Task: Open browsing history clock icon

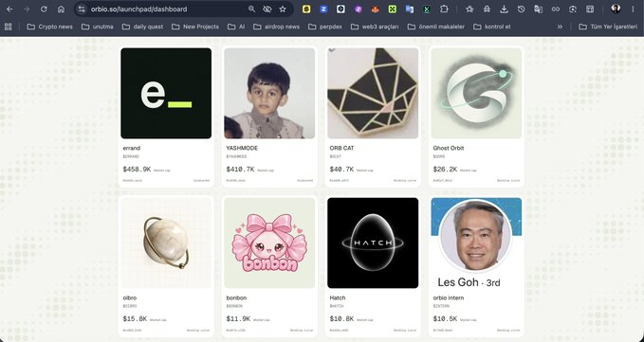Action: (x=522, y=9)
